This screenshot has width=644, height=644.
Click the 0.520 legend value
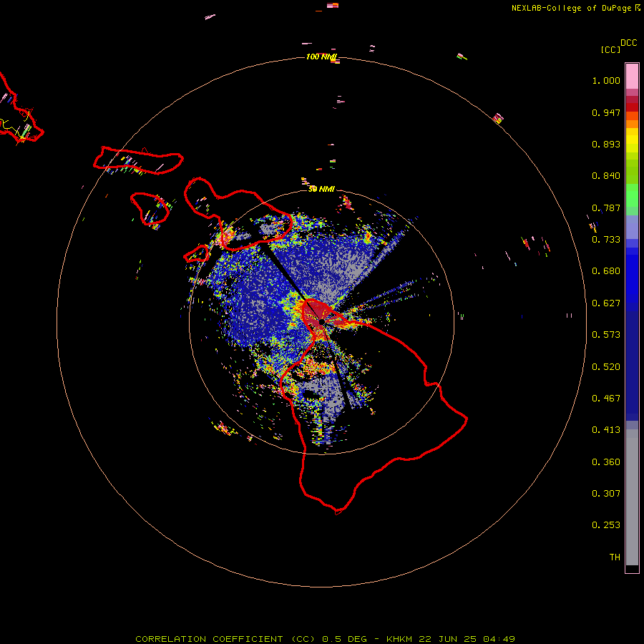(x=606, y=367)
